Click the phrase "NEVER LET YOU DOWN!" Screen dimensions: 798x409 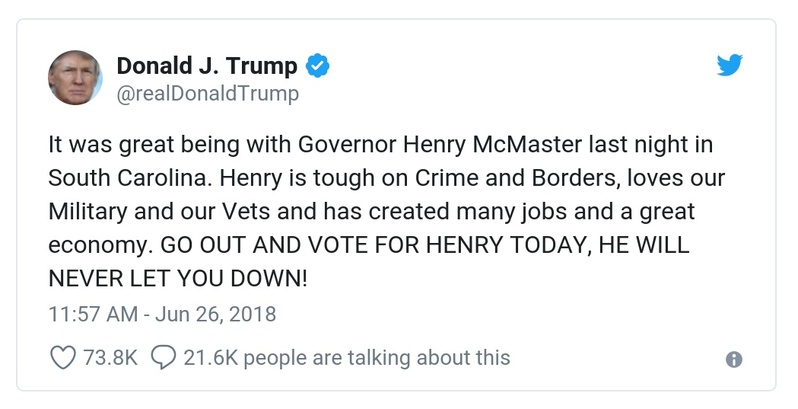click(x=177, y=279)
